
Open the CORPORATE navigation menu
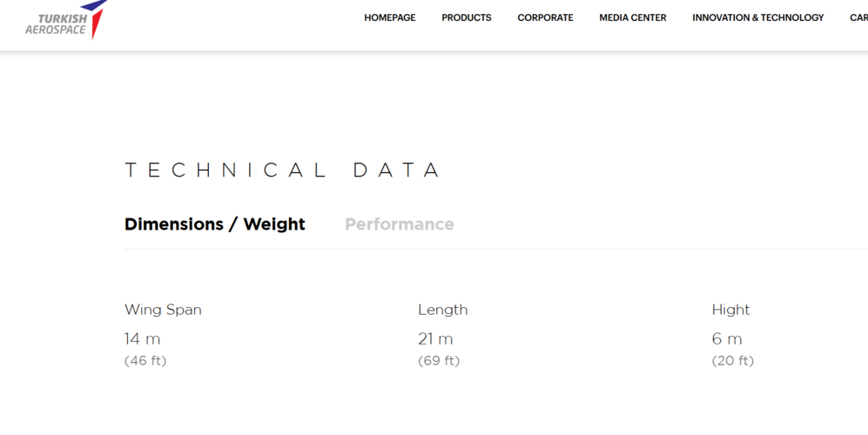pyautogui.click(x=545, y=17)
